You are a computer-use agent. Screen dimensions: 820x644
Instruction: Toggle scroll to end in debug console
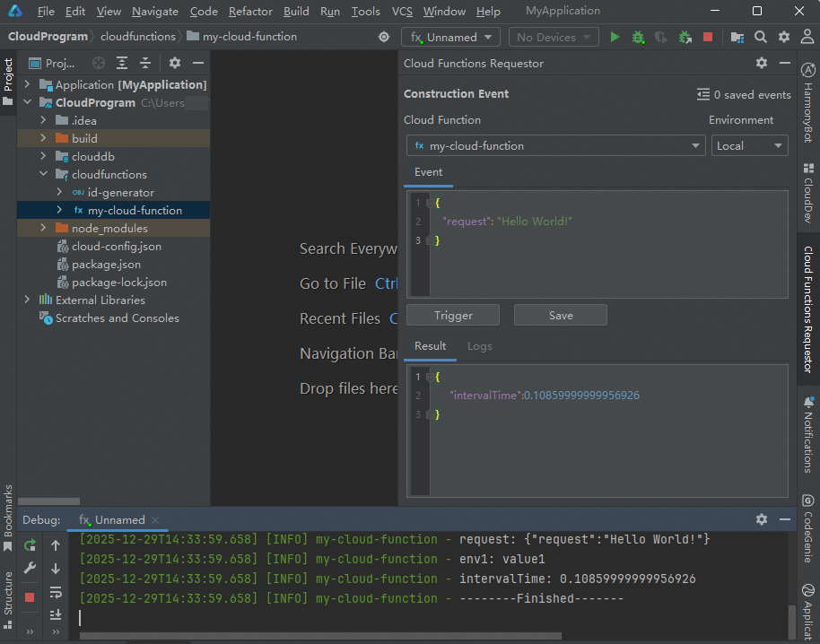pos(56,614)
